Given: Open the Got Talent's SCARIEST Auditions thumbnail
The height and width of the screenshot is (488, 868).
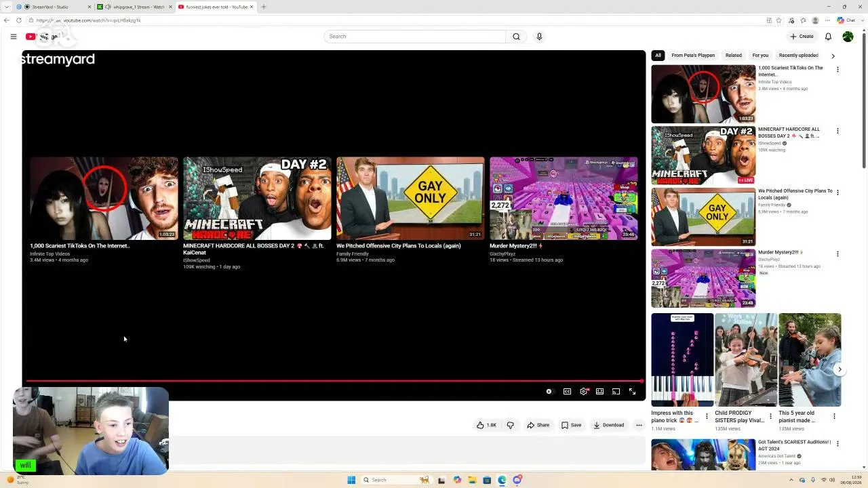Looking at the screenshot, I should pyautogui.click(x=703, y=455).
